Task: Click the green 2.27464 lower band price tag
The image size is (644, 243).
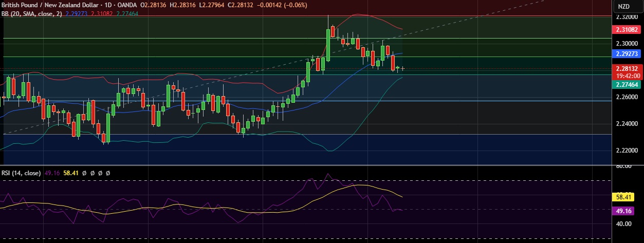Action: [627, 84]
